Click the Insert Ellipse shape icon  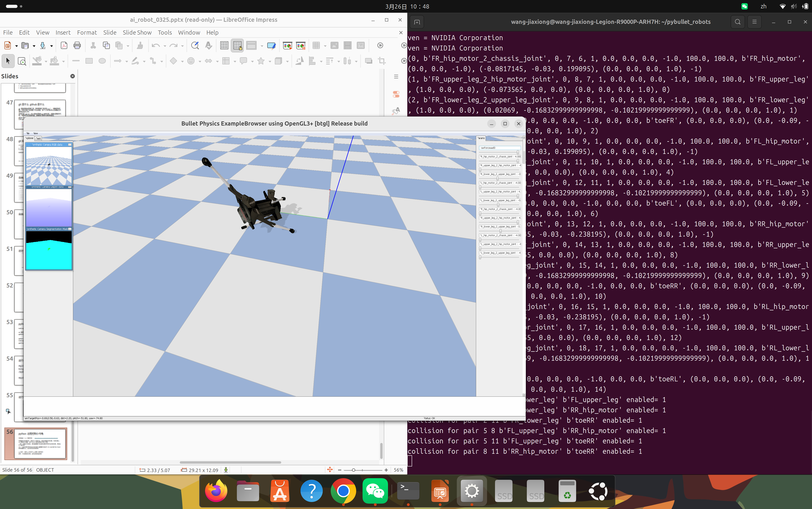point(102,61)
